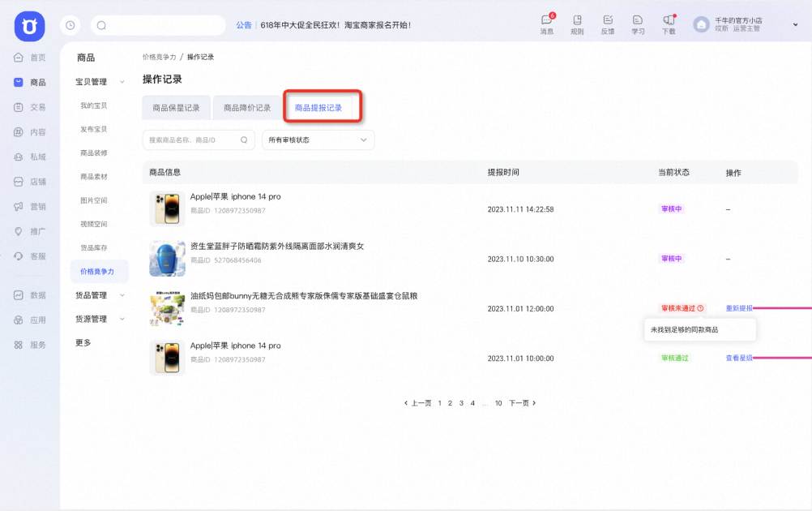Open the 服务 sidebar icon
This screenshot has height=511, width=812.
tap(18, 346)
